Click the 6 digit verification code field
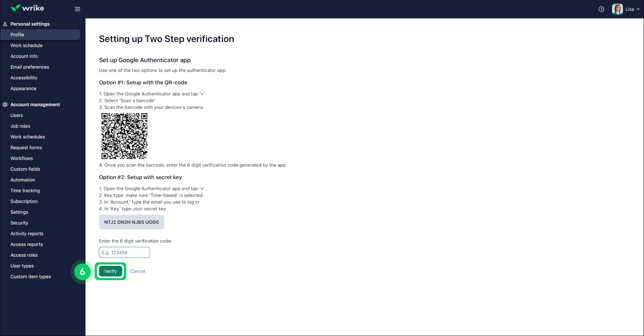The height and width of the screenshot is (336, 644). pyautogui.click(x=124, y=252)
